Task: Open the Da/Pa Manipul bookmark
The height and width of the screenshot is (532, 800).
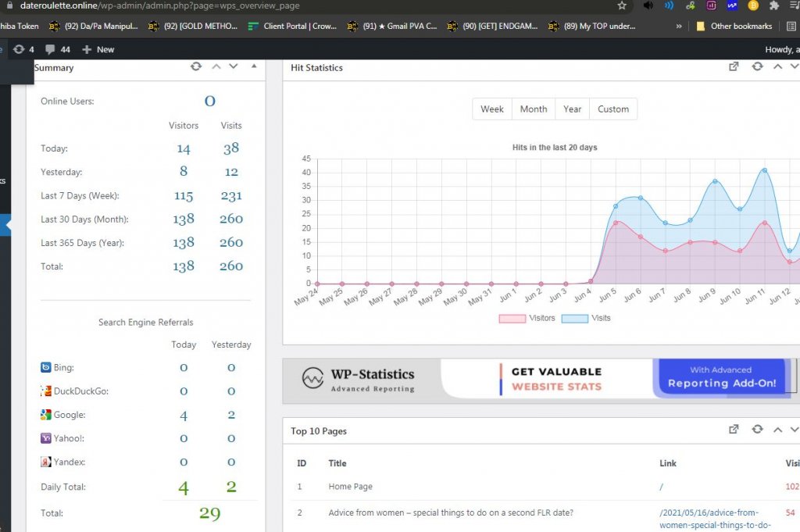Action: pyautogui.click(x=94, y=26)
